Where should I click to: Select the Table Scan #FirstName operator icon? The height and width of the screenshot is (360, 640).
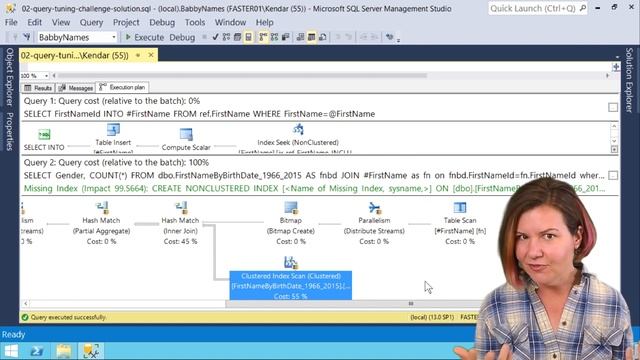(460, 208)
